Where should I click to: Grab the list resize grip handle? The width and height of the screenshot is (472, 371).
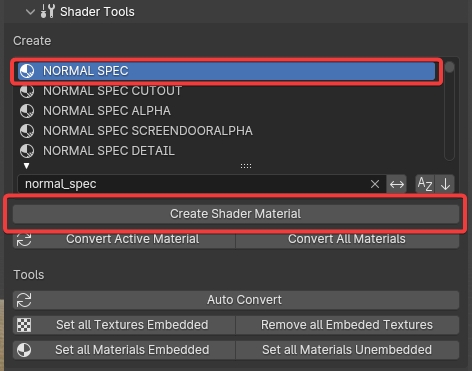[x=246, y=166]
